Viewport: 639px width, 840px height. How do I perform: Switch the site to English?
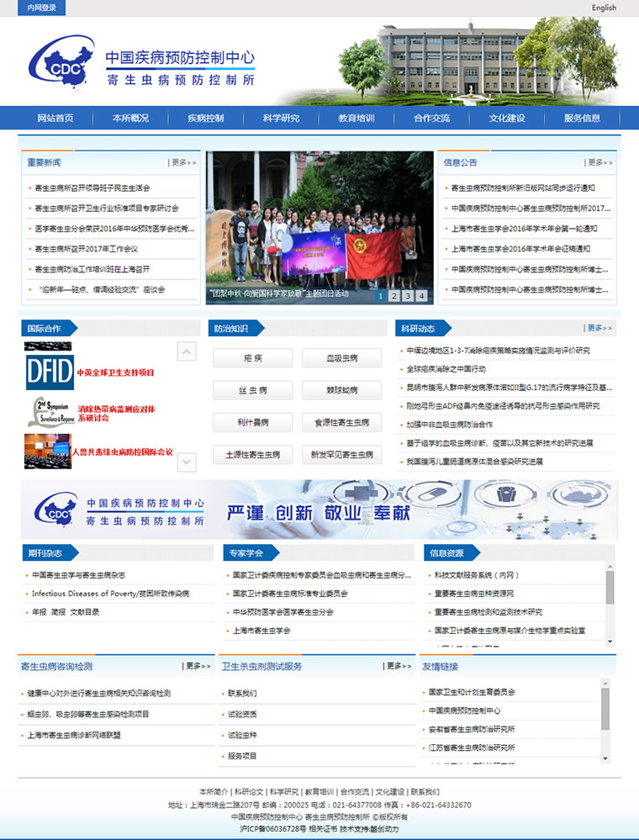[x=604, y=8]
